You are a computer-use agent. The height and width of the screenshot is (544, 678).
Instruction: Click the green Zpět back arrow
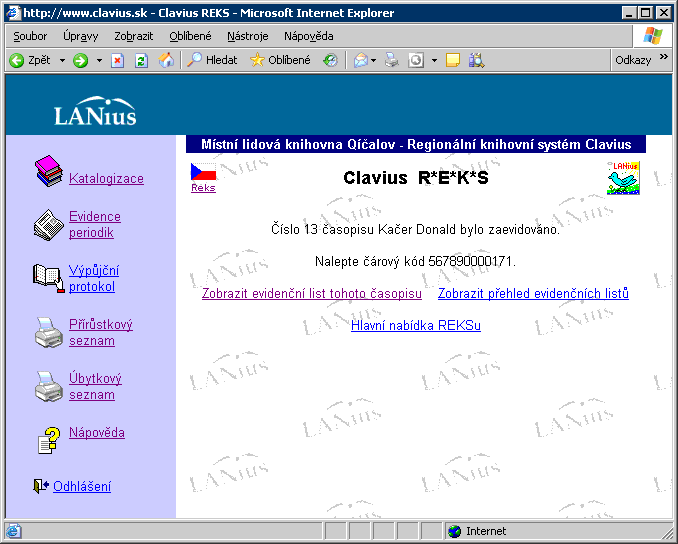pyautogui.click(x=17, y=60)
